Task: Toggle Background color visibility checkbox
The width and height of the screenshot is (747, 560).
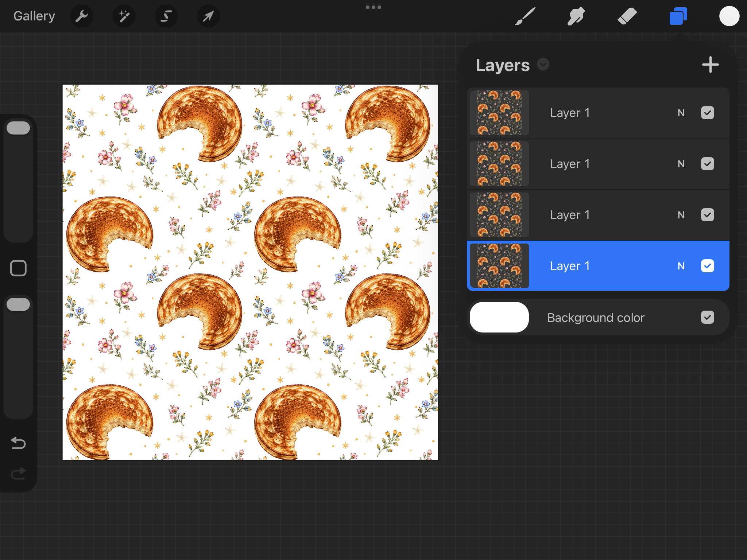Action: (x=707, y=317)
